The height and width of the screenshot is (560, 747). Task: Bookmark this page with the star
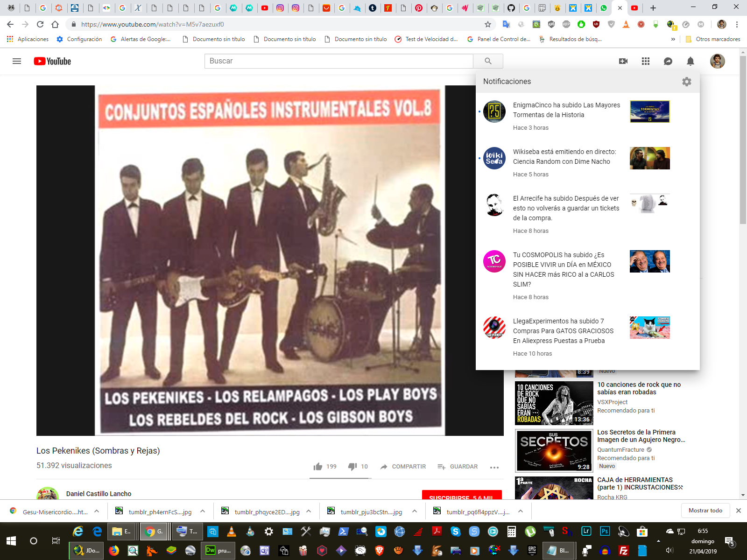coord(488,24)
